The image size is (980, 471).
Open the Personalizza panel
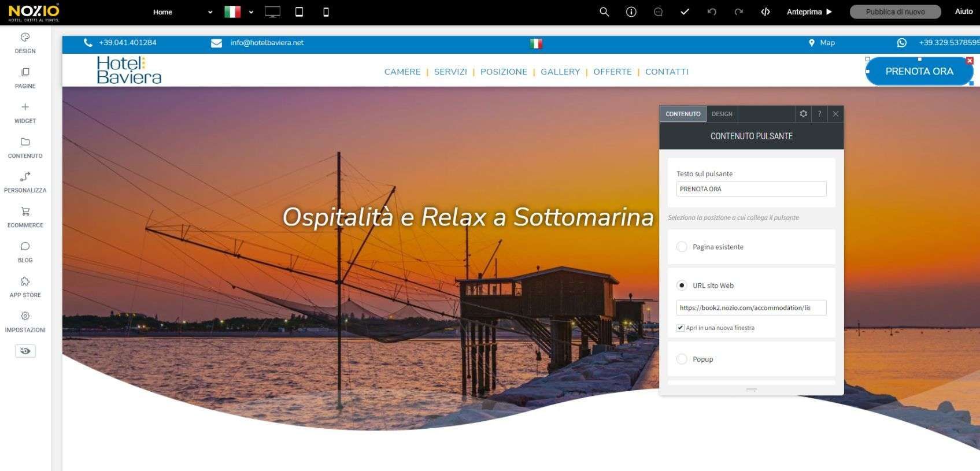click(x=25, y=183)
